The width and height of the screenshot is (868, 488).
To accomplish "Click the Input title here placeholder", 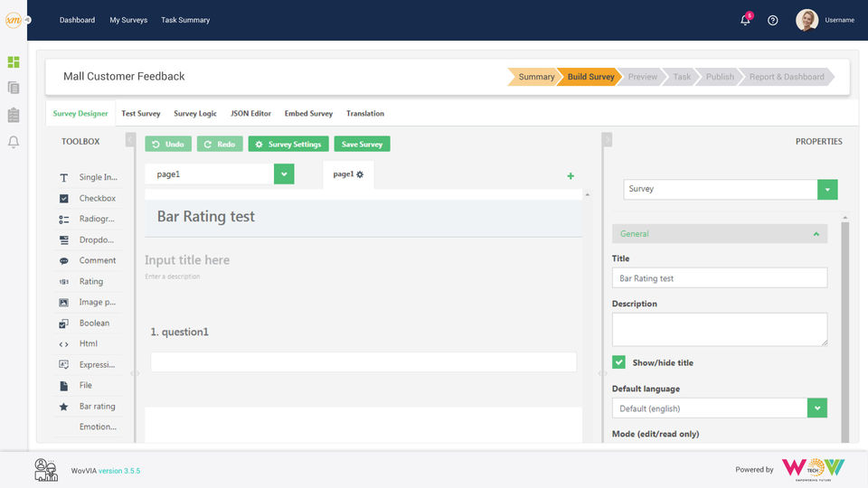I will (187, 260).
